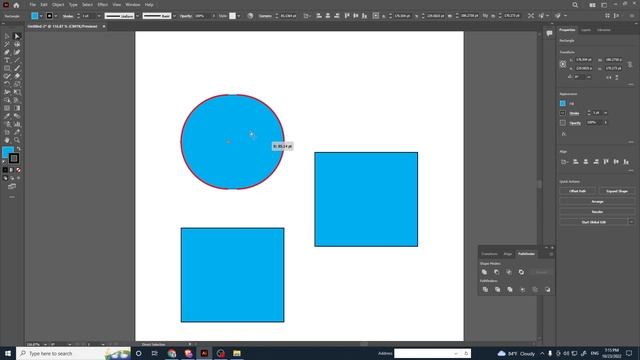Select the Hand tool
Viewport: 640px width, 360px height.
point(7,140)
